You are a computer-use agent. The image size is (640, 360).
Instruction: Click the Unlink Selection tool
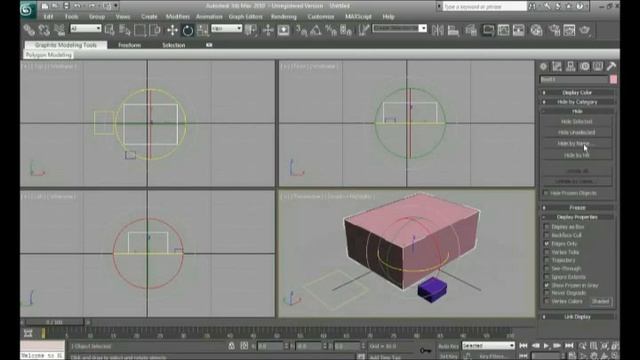tap(44, 30)
